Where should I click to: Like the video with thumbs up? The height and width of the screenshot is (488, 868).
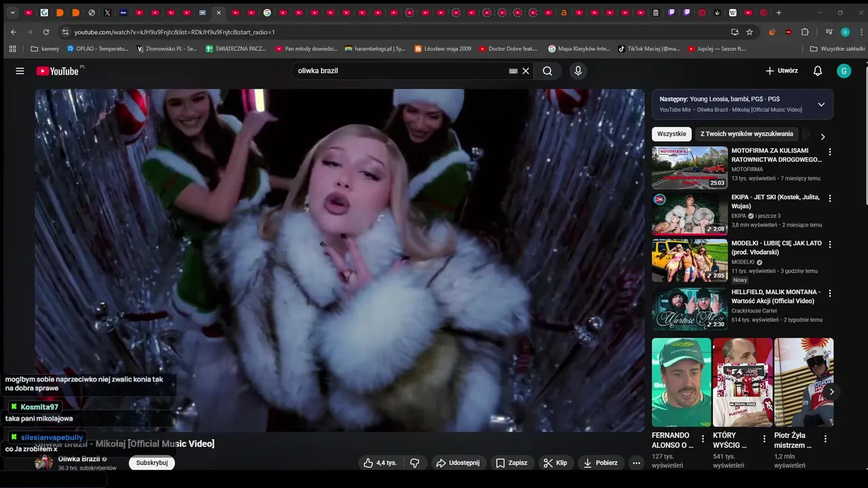point(380,463)
